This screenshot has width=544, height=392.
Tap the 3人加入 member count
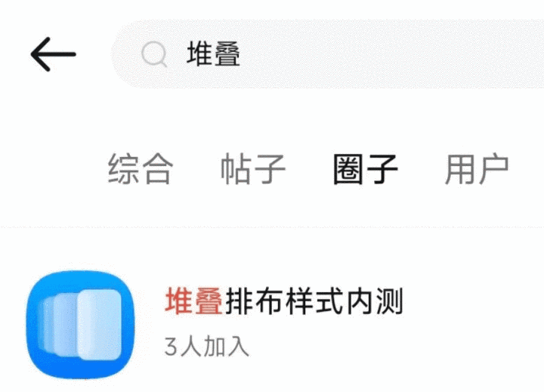[207, 346]
